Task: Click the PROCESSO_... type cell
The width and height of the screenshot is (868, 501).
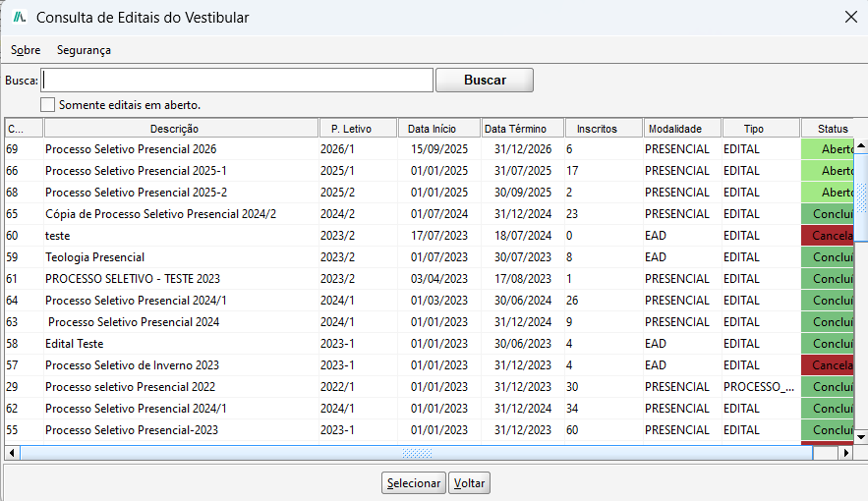Action: pyautogui.click(x=759, y=386)
